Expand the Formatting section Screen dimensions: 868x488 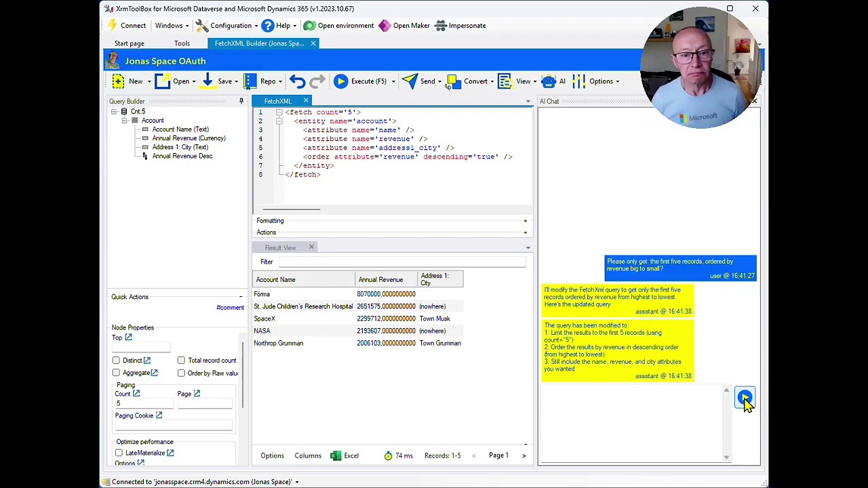[525, 221]
